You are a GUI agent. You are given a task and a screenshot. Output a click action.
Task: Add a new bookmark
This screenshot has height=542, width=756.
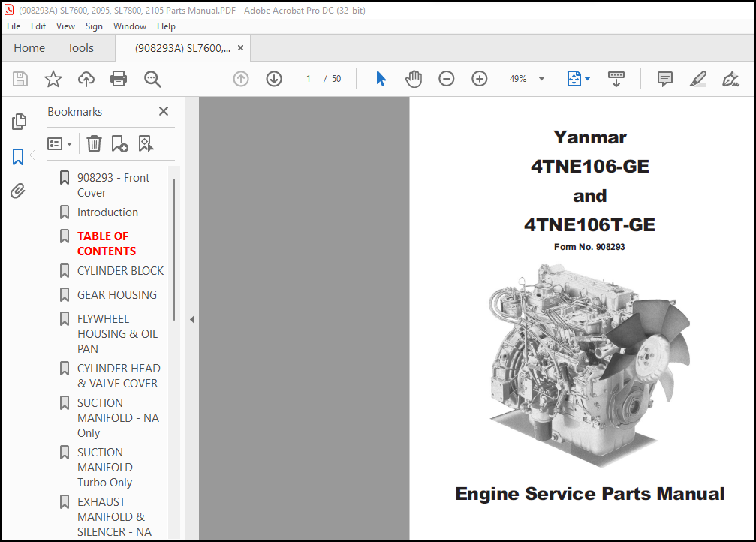coord(119,143)
